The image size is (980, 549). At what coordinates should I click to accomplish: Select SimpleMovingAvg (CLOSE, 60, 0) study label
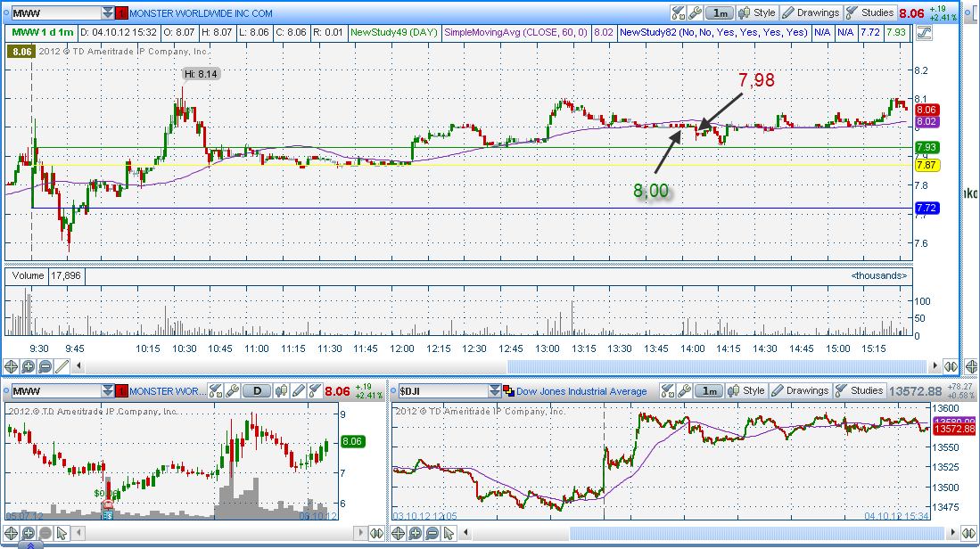tap(515, 32)
